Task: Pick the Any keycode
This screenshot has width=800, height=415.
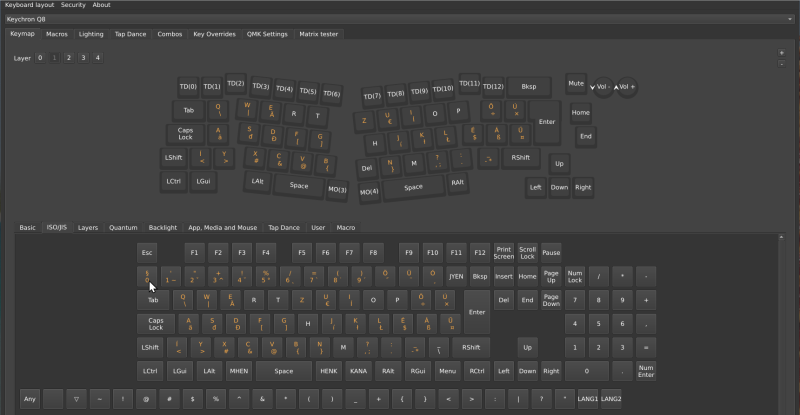Action: point(30,399)
